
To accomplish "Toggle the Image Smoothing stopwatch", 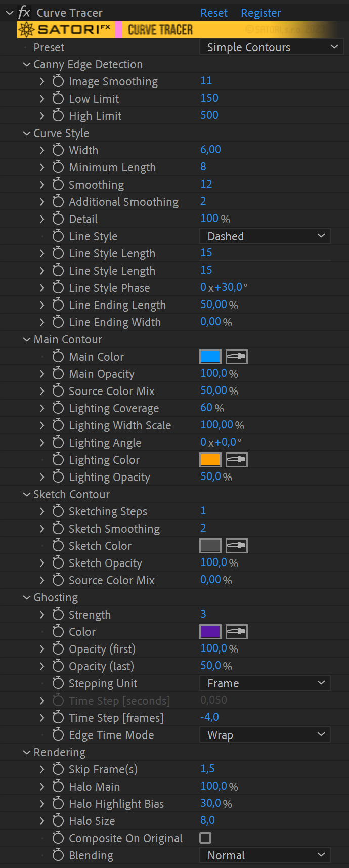I will 58,81.
